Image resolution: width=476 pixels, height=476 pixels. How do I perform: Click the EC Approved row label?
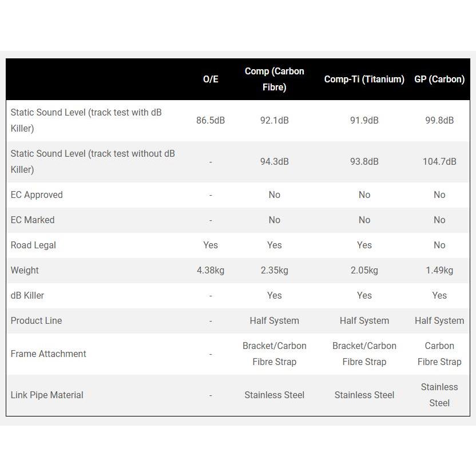pyautogui.click(x=37, y=195)
